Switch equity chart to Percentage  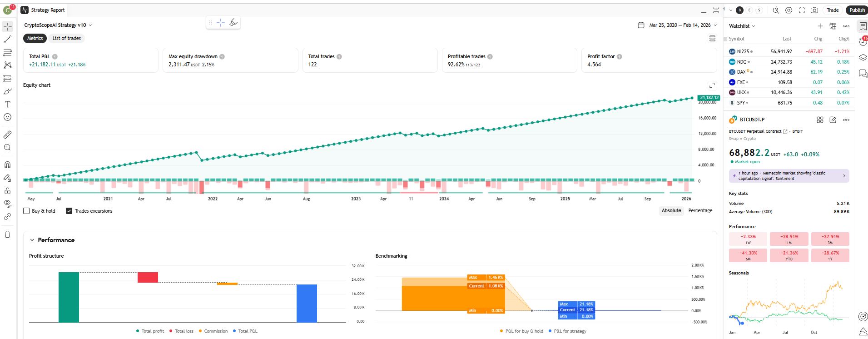[700, 210]
